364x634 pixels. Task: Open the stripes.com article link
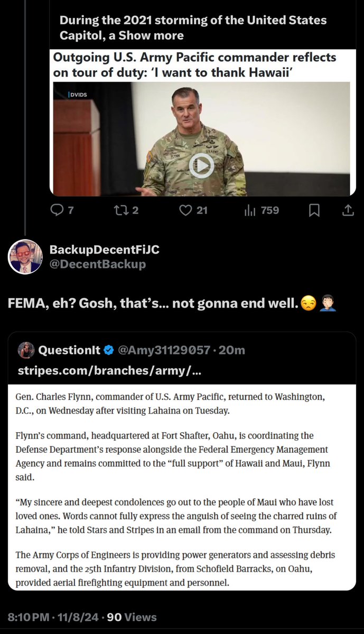(109, 371)
